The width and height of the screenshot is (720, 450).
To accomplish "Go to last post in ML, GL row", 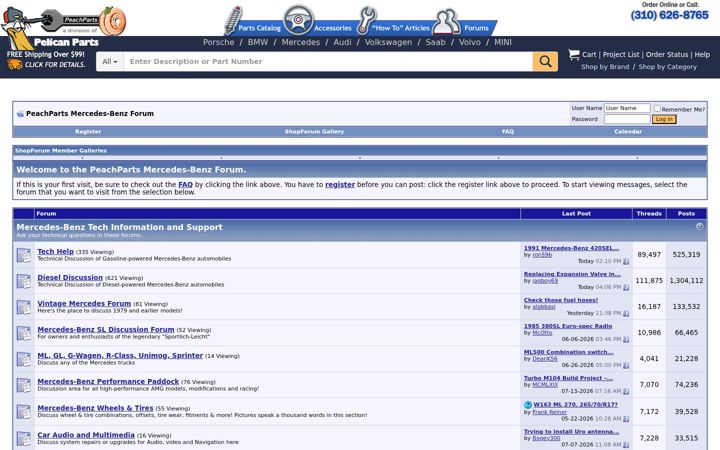I will (x=626, y=366).
